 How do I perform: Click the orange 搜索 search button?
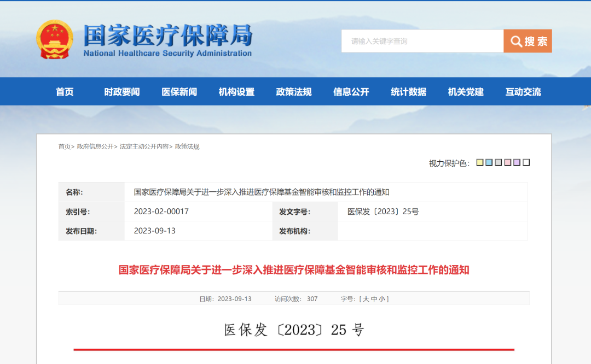pos(528,41)
